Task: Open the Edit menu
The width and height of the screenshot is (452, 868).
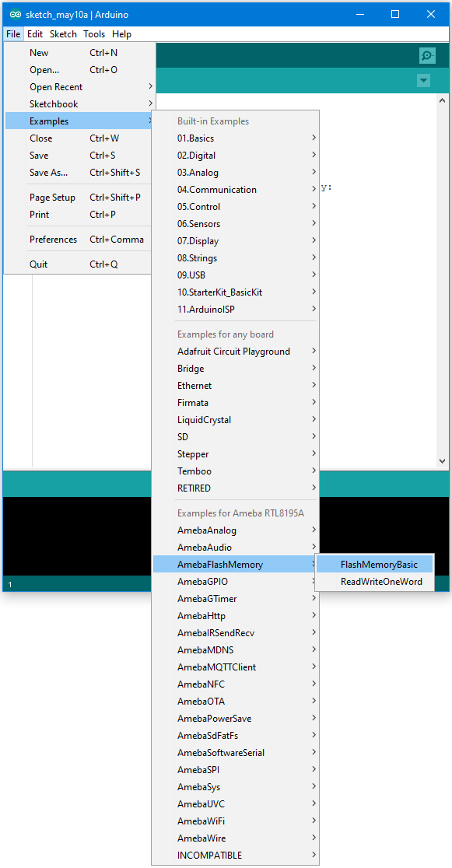Action: click(35, 34)
